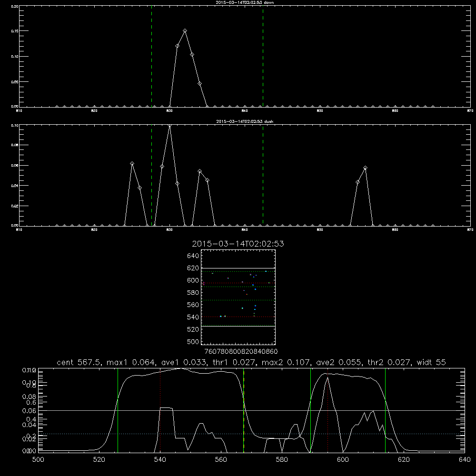
Task: Click the leftmost green vertical line in the bottom plot
Action: (118, 410)
